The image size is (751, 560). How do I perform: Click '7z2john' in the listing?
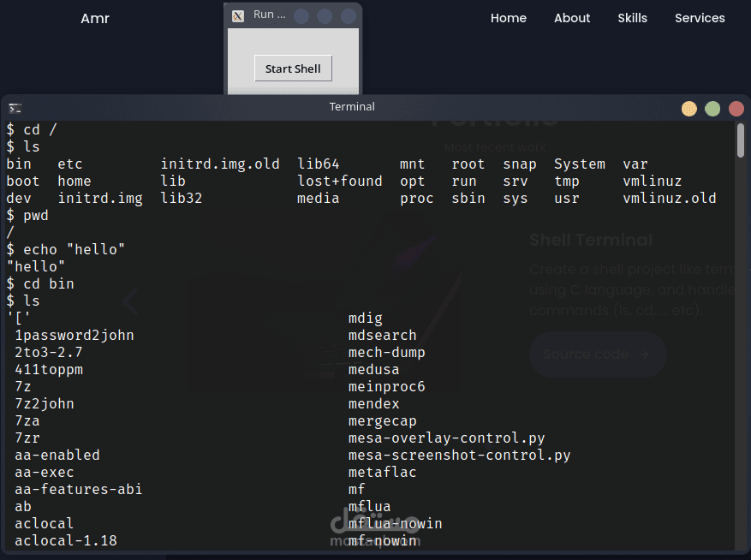click(44, 404)
